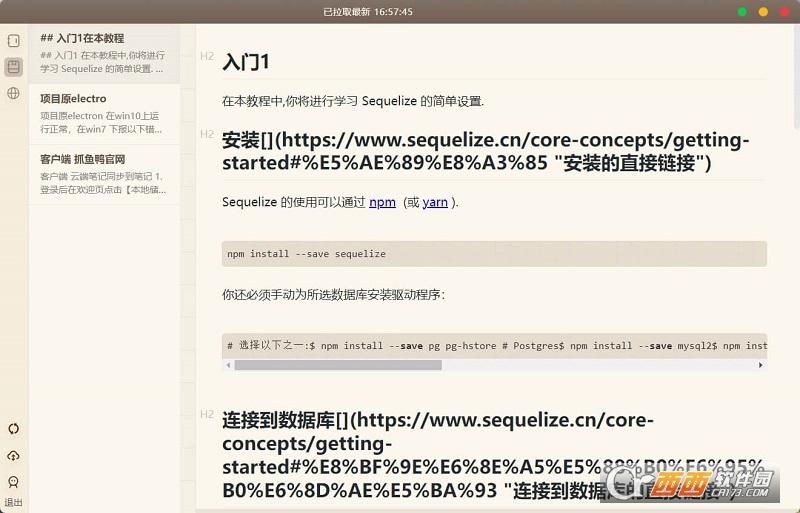Click the yellow window control dot
Viewport: 800px width, 513px height.
coord(763,12)
